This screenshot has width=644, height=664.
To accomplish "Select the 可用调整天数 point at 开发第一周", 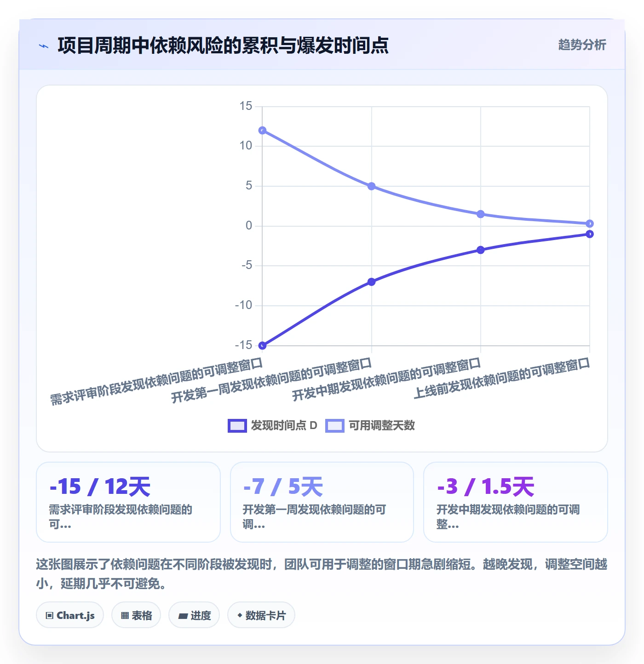I will pyautogui.click(x=372, y=186).
